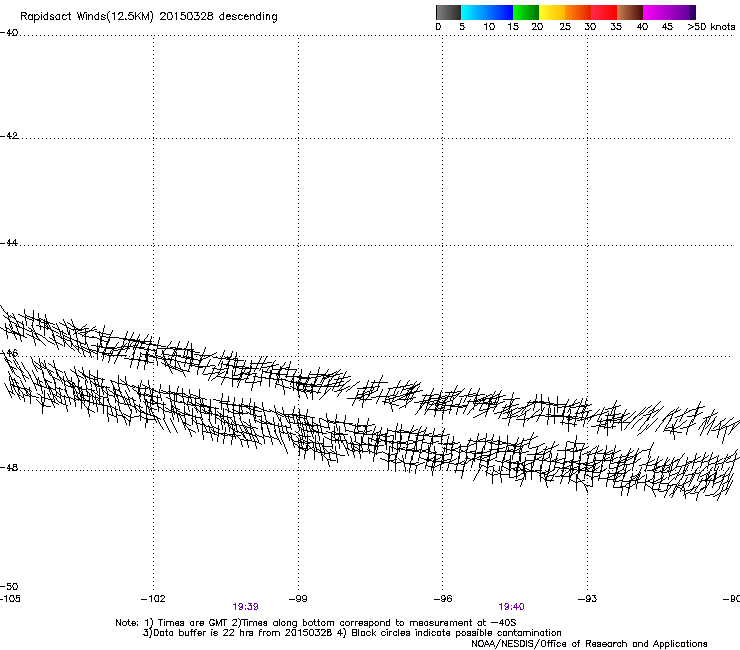Click the brown 35-40 knots legend segment
This screenshot has height=650, width=740.
pos(630,12)
